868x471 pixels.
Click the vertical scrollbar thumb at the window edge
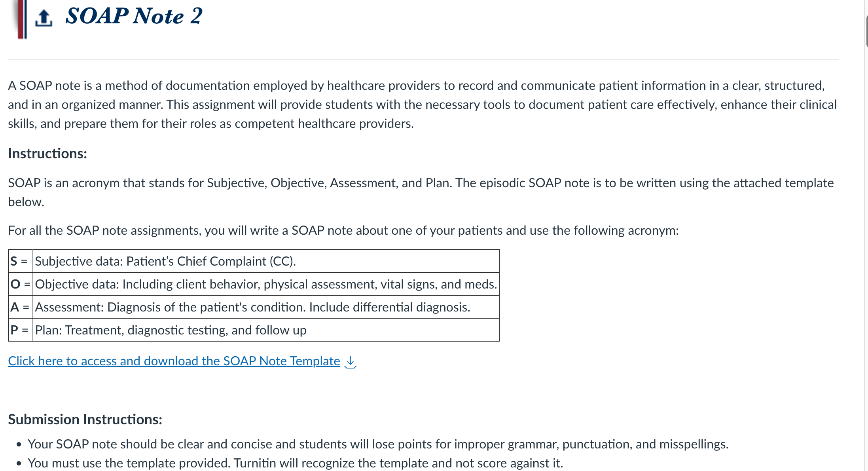coord(866,31)
